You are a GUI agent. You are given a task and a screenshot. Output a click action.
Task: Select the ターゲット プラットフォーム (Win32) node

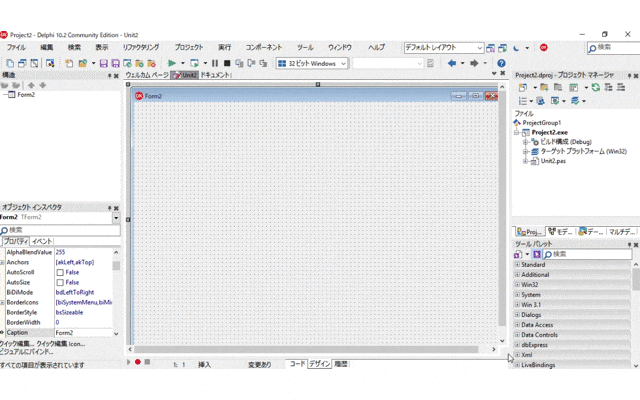coord(584,151)
